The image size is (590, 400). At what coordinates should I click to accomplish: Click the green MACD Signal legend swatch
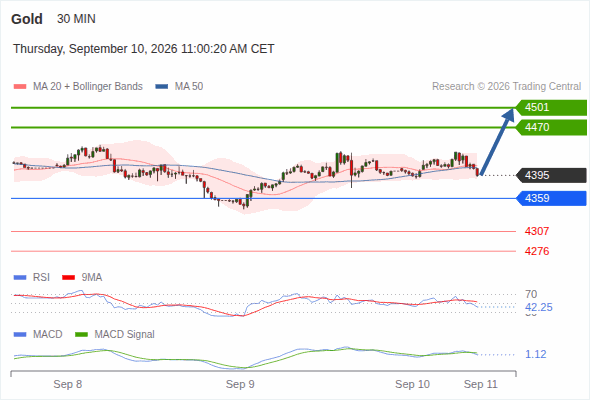82,335
